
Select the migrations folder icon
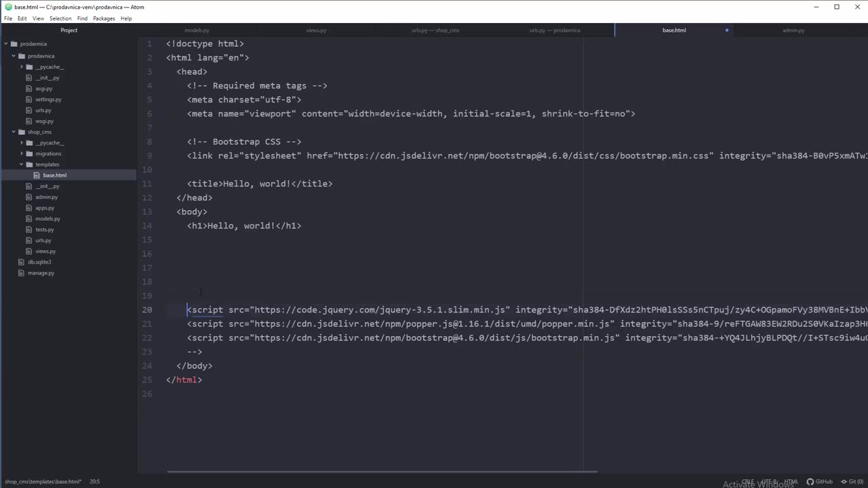tap(29, 154)
